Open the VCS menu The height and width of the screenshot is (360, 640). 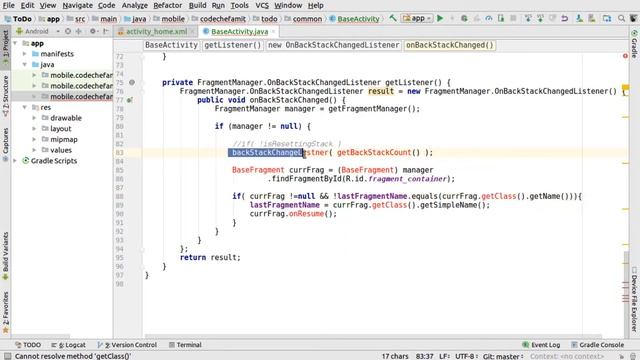(x=262, y=5)
